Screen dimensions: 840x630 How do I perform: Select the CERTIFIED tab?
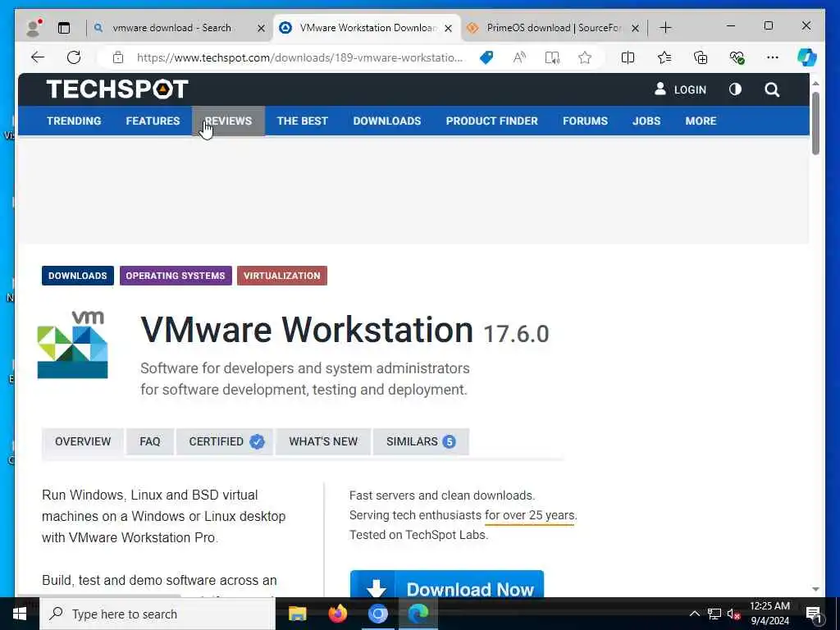tap(225, 441)
